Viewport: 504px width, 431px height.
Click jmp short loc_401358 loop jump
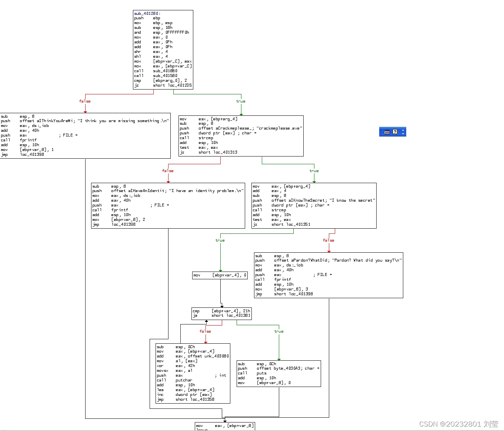click(x=186, y=399)
